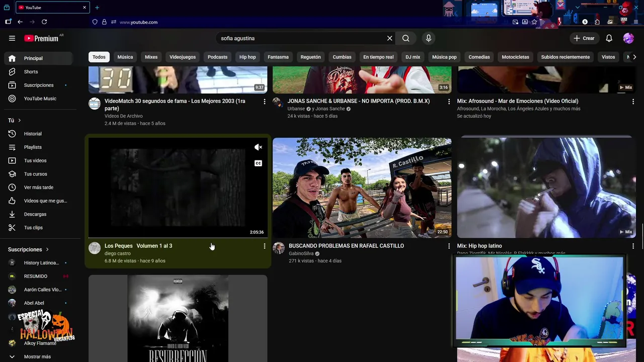Select the Cumbias filter chip
This screenshot has height=362, width=644.
point(342,57)
